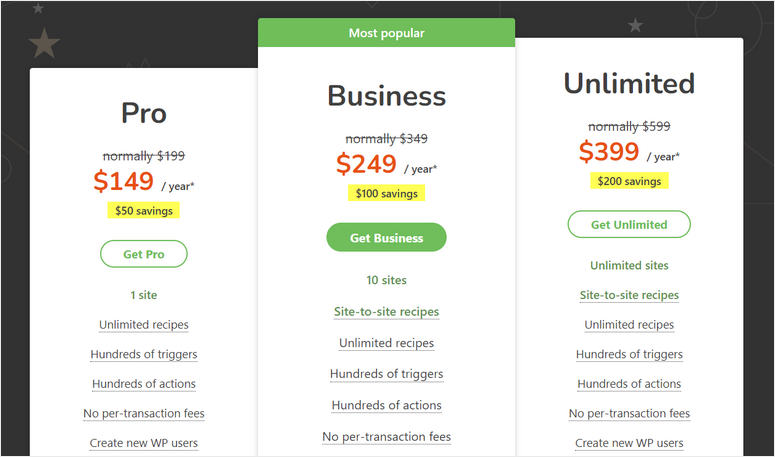This screenshot has width=775, height=457.
Task: Click Create new WP users in Pro plan
Action: pyautogui.click(x=144, y=443)
